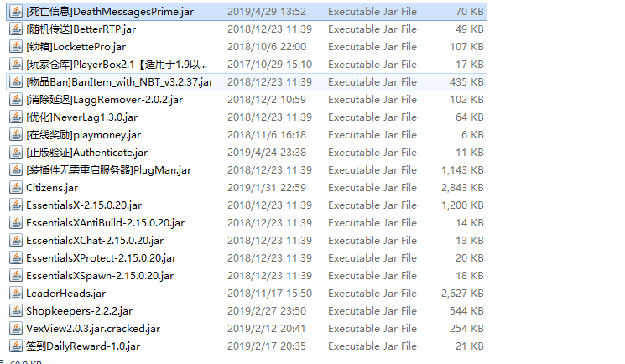Click the NeverLag1.3.0.jar file name
625x364 pixels.
click(x=81, y=117)
